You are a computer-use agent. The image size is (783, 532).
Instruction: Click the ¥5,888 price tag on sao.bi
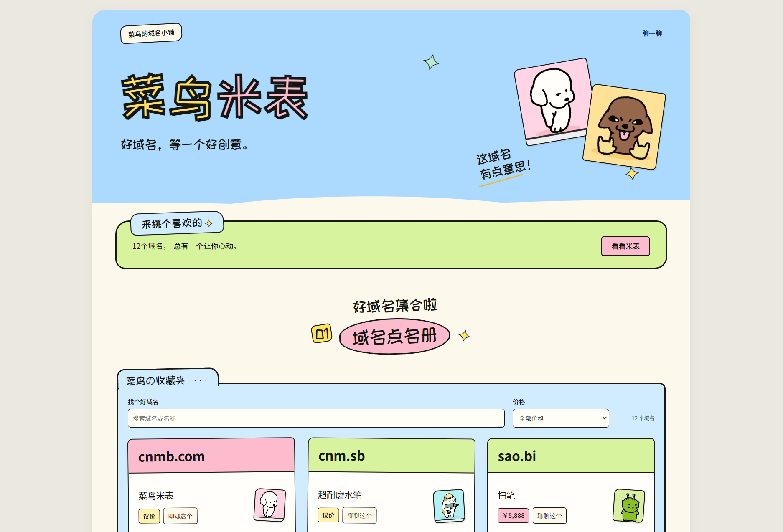point(513,516)
